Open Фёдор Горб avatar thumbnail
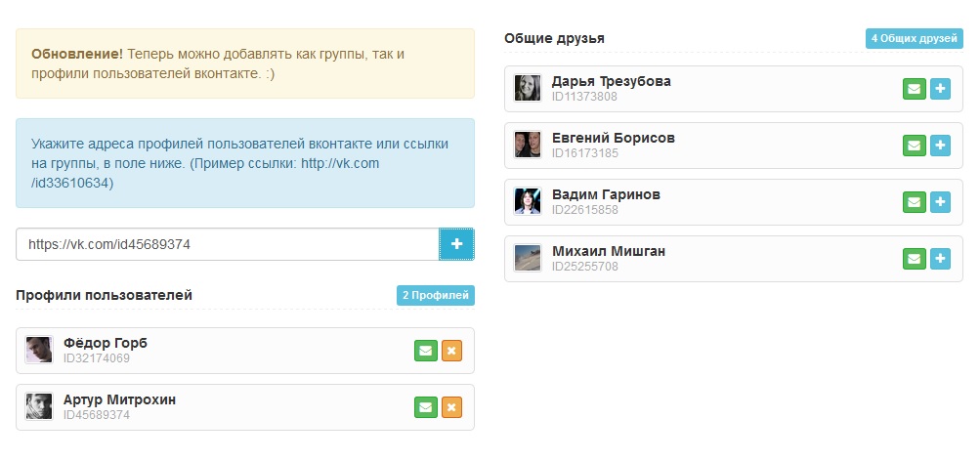Image resolution: width=980 pixels, height=461 pixels. point(39,350)
